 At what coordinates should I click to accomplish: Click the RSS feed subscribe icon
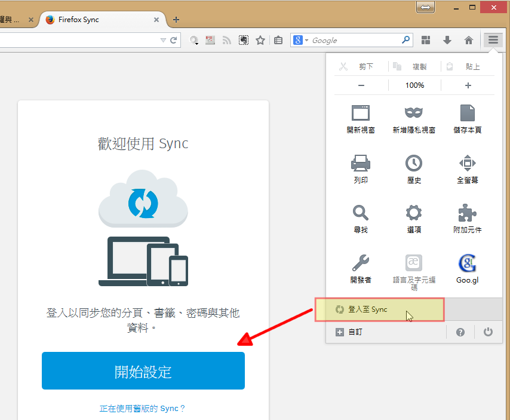227,40
